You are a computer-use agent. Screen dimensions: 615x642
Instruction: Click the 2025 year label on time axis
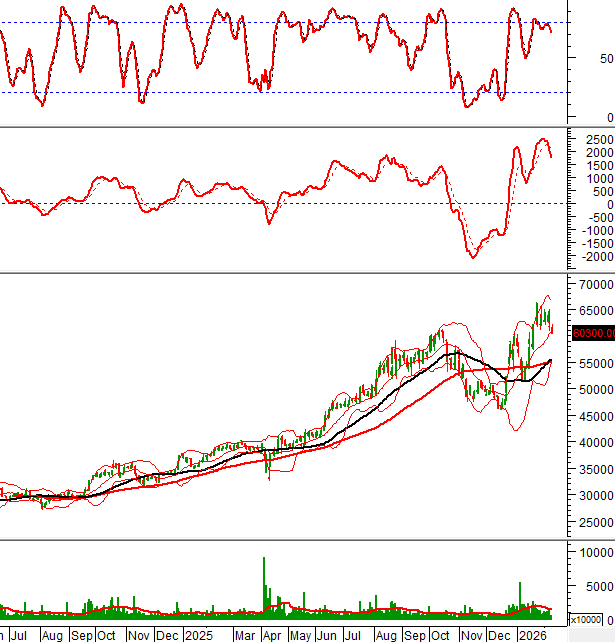[198, 635]
